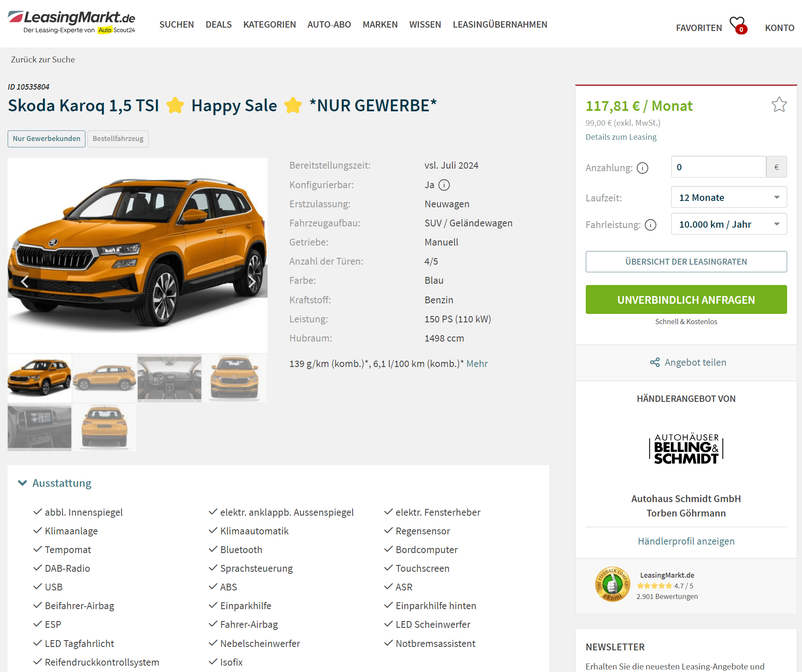Click the Anzahlung amount input field
The height and width of the screenshot is (672, 802).
click(x=718, y=167)
